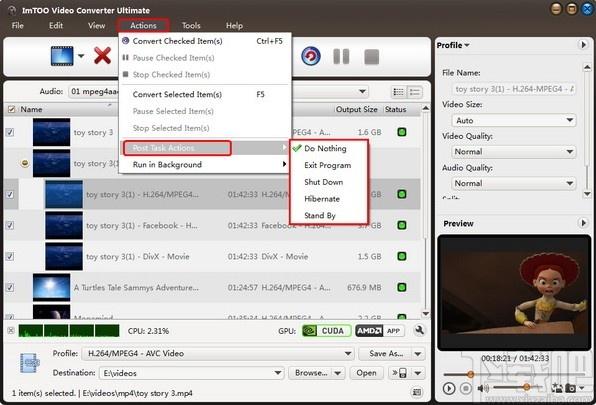Open the View menu
This screenshot has width=596, height=405.
click(x=97, y=25)
